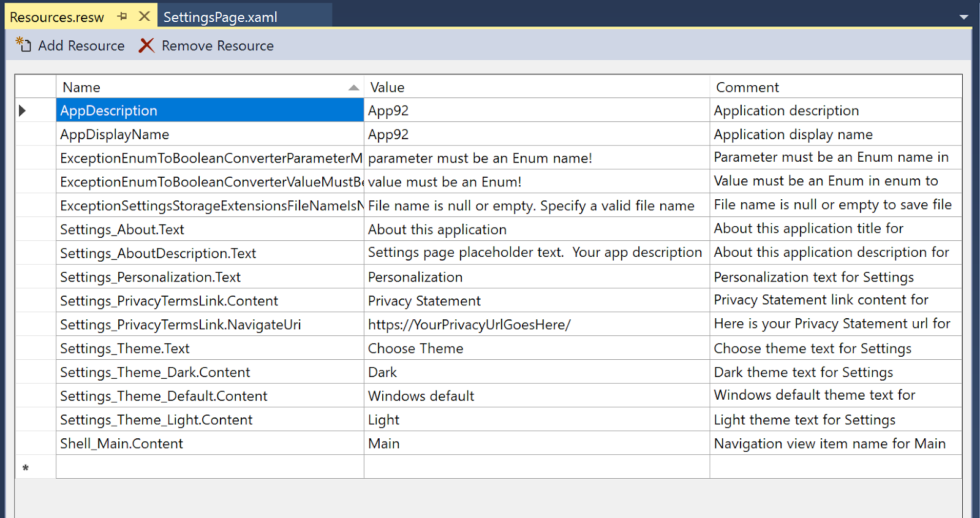Click the empty Name cell in new row
The height and width of the screenshot is (518, 980).
point(210,467)
